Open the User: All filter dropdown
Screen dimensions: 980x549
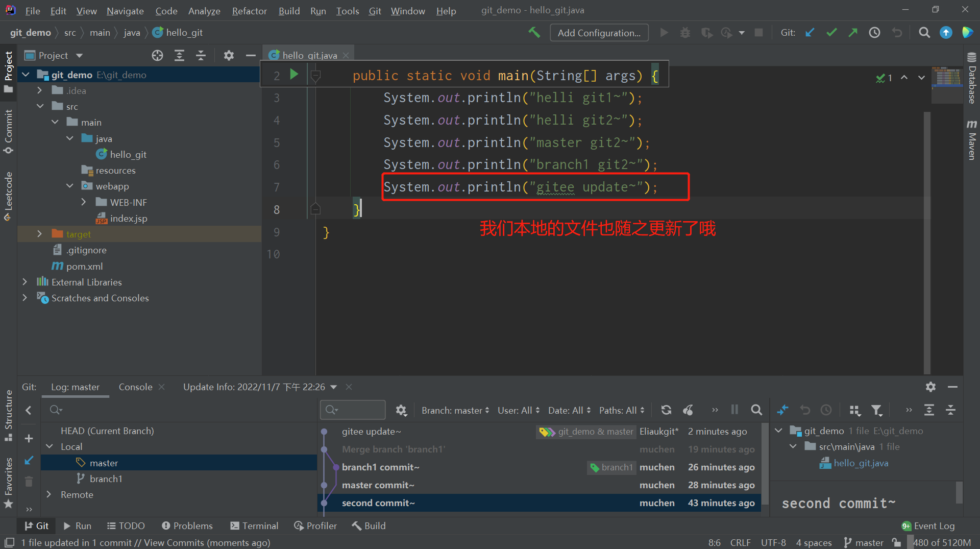pyautogui.click(x=519, y=410)
